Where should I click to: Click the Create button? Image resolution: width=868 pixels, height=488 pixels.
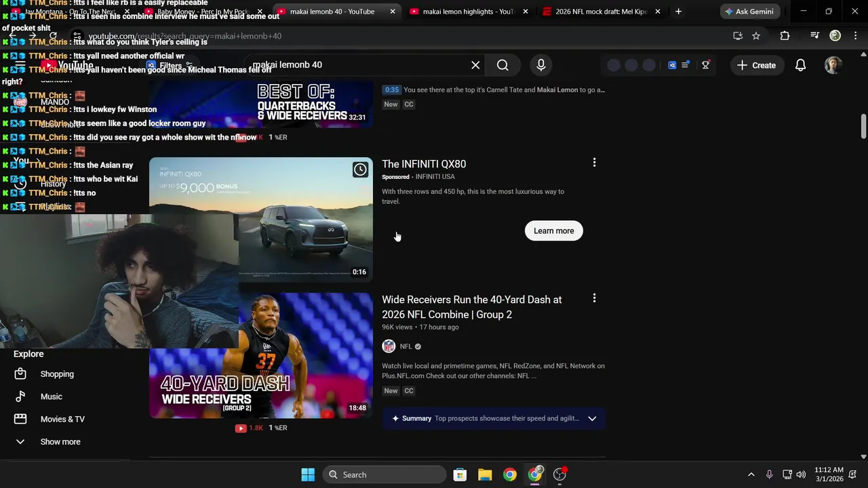point(757,65)
